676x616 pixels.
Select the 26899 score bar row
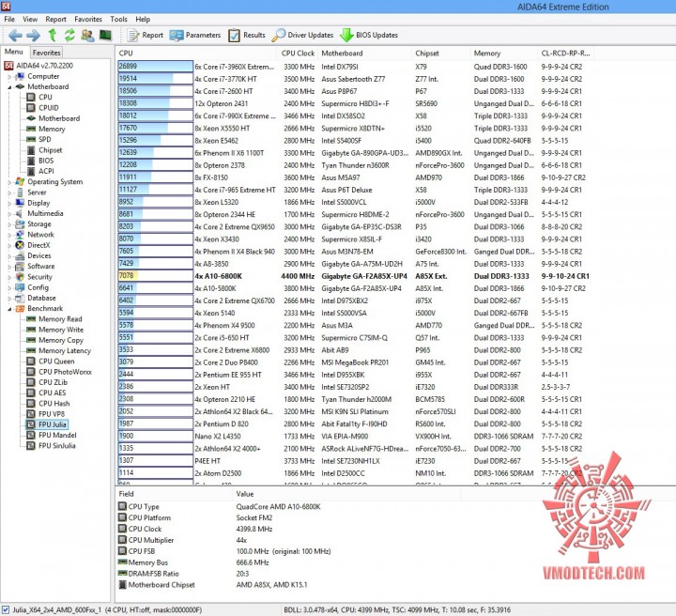click(x=155, y=67)
